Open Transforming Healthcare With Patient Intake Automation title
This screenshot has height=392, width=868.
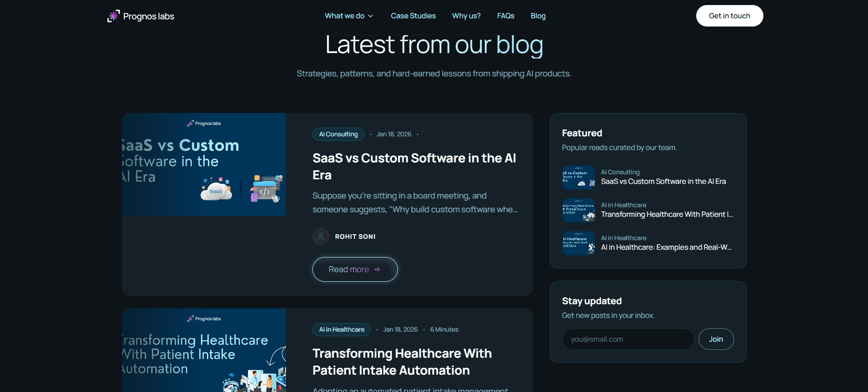click(x=402, y=362)
